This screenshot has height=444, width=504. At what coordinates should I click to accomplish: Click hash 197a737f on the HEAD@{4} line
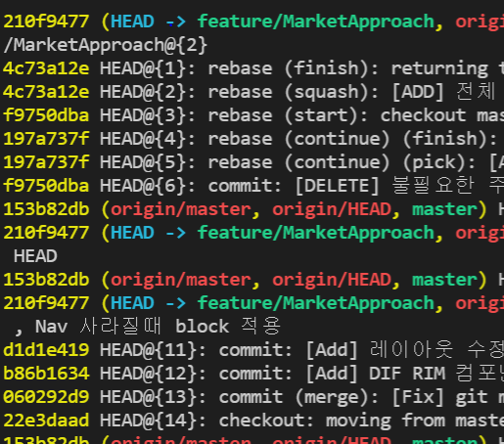click(x=46, y=139)
